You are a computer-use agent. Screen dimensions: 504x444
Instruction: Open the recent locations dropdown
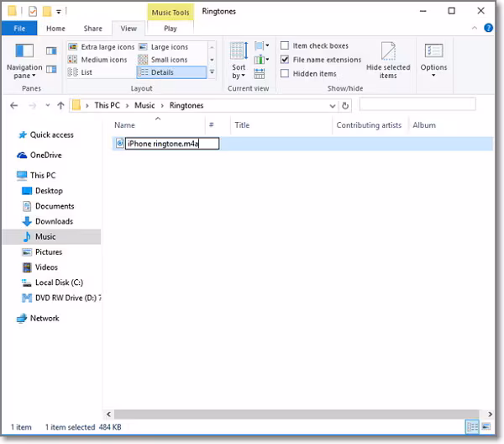click(x=48, y=105)
